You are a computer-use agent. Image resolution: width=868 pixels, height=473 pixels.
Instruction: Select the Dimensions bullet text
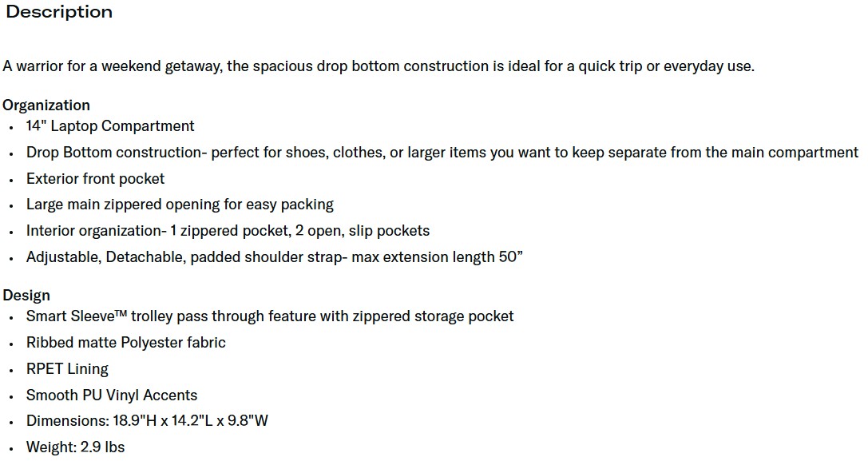coord(147,421)
